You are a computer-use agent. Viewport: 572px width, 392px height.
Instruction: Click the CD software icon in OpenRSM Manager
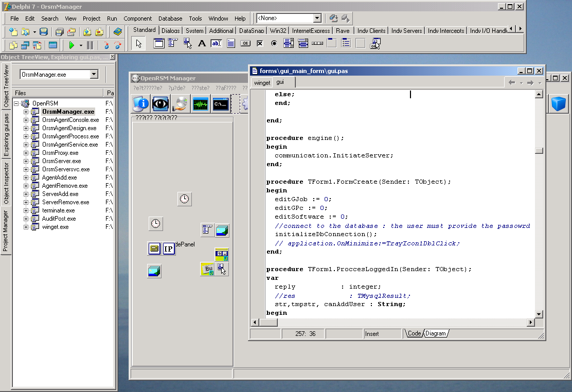coord(180,104)
